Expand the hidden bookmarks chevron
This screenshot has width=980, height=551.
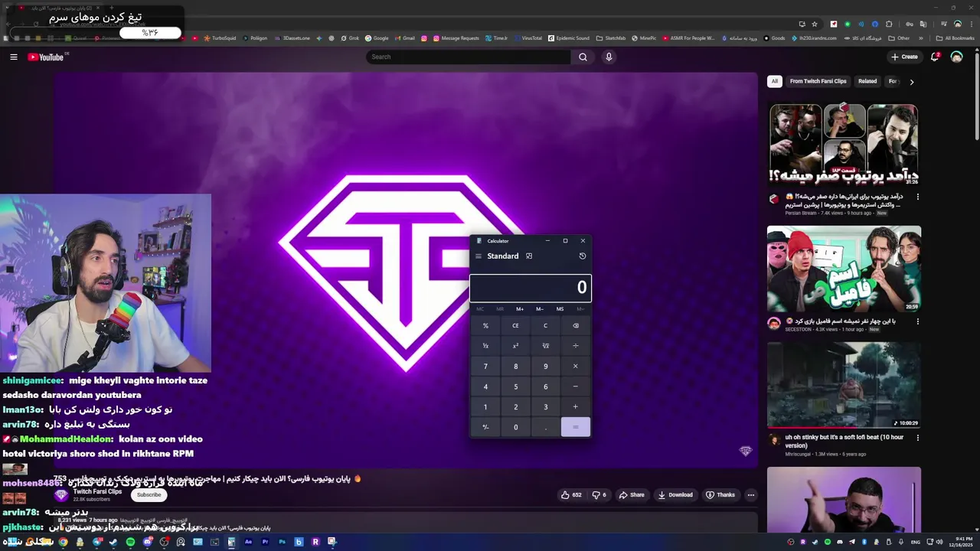[x=923, y=38]
